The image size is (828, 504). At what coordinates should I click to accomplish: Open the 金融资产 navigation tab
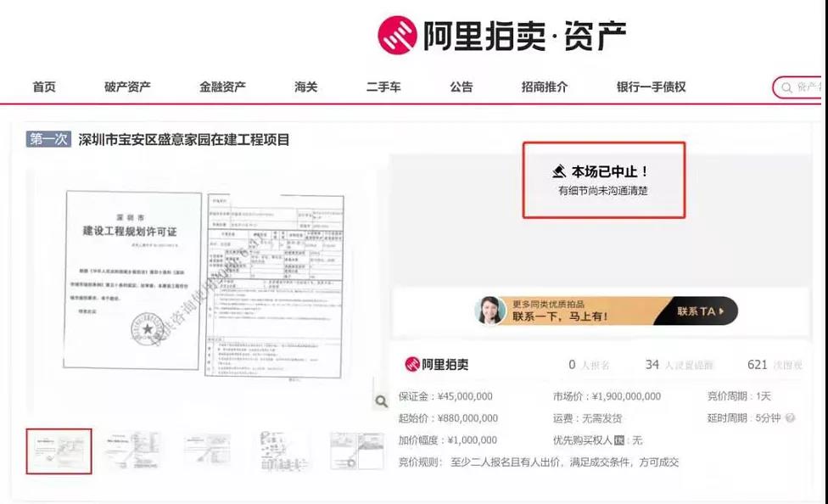point(222,87)
